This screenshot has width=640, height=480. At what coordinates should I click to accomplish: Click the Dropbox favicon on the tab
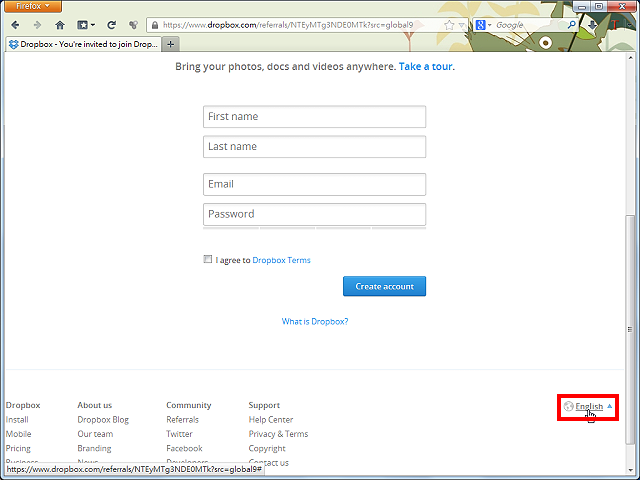[x=14, y=44]
